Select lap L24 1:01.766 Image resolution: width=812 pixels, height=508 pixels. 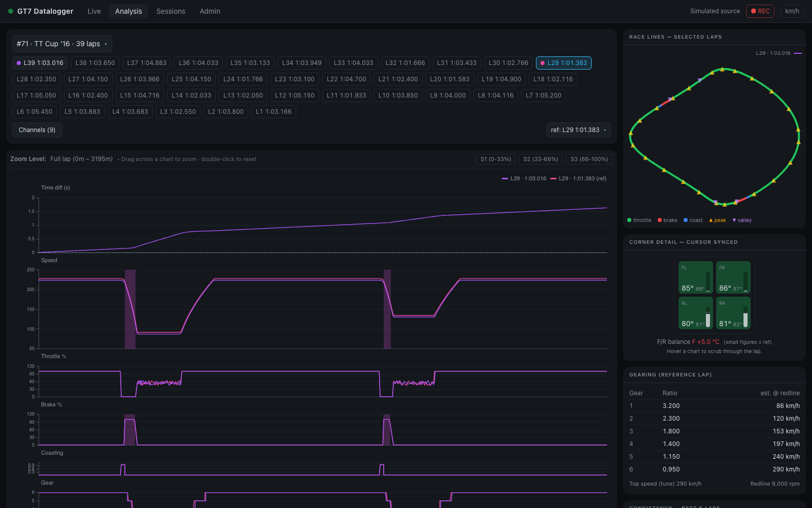tap(243, 79)
